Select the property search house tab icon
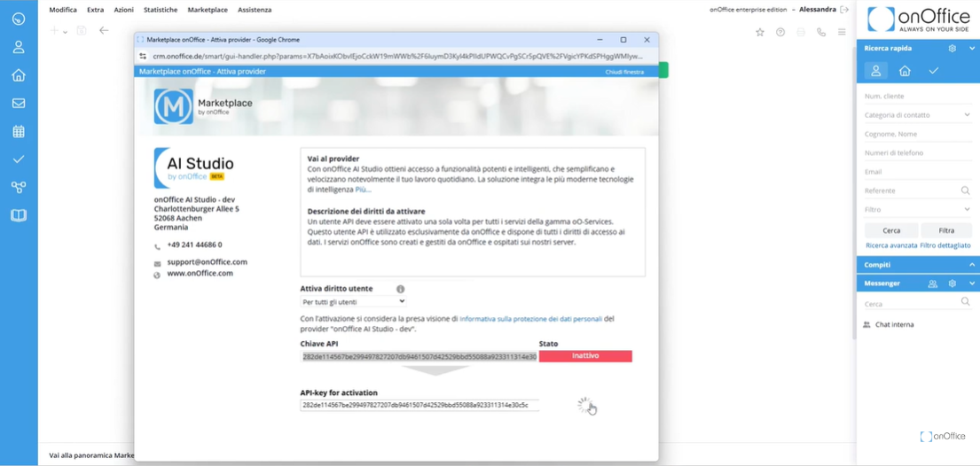 905,71
